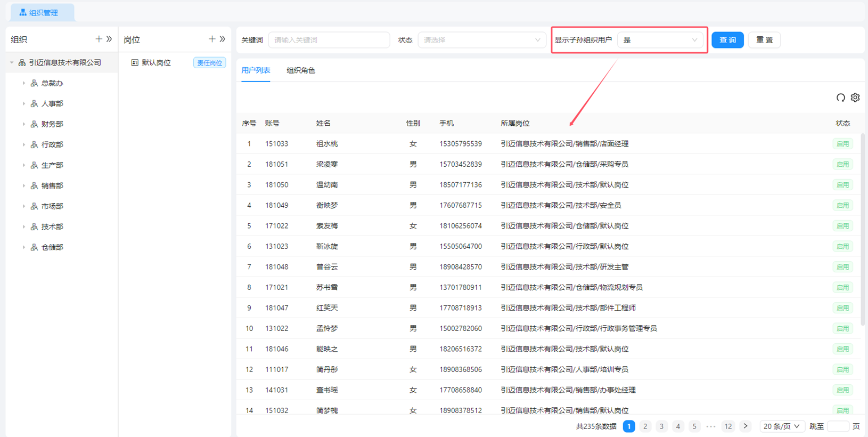Click the 重置 reset button
Viewport: 868px width, 437px height.
pos(764,40)
